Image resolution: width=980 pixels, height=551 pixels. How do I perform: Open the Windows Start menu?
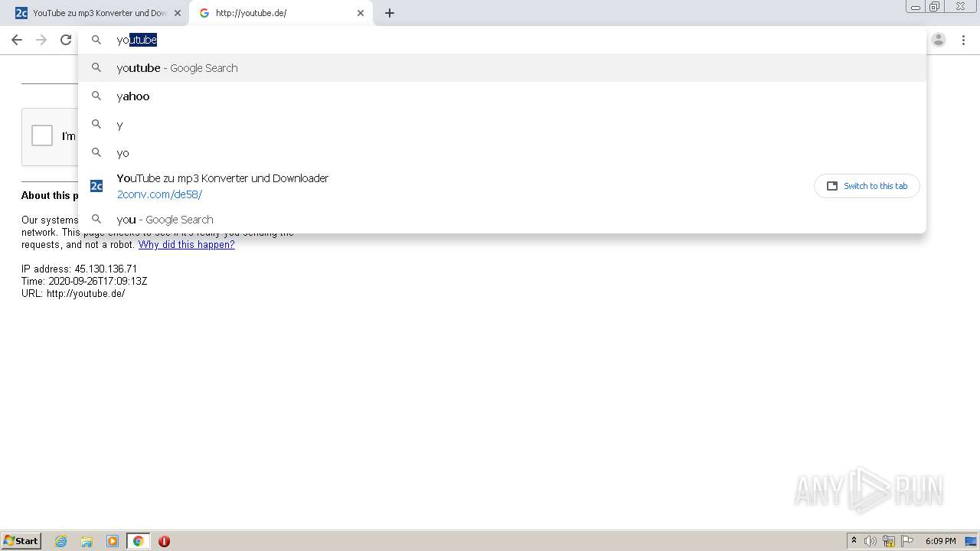point(21,540)
